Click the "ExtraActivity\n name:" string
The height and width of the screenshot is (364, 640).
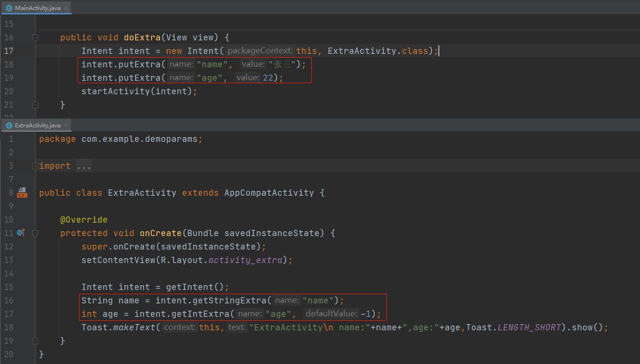point(309,327)
